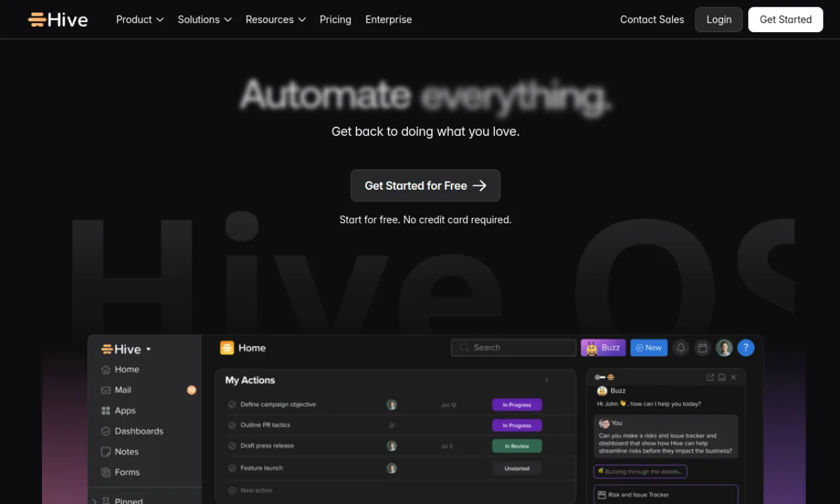
Task: Open the Home icon in sidebar
Action: pyautogui.click(x=106, y=369)
